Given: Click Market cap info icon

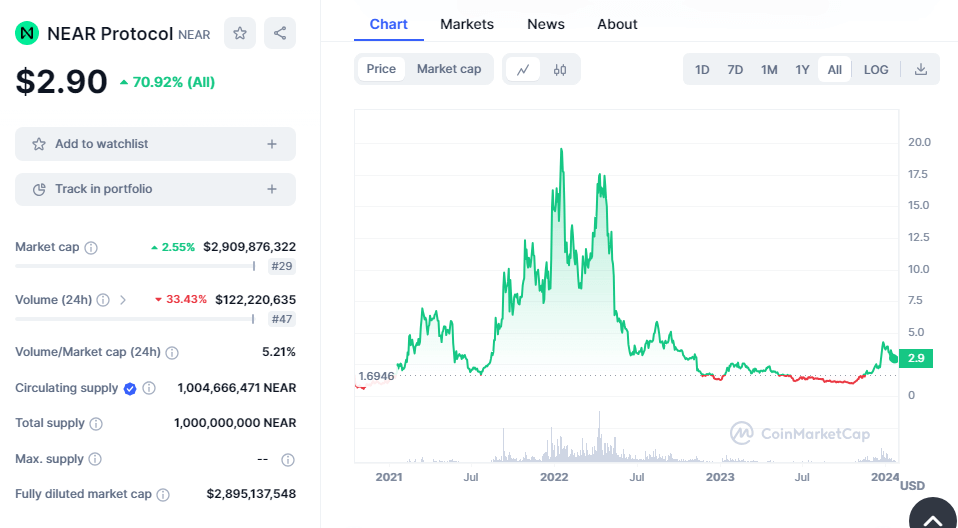Looking at the screenshot, I should pos(91,247).
